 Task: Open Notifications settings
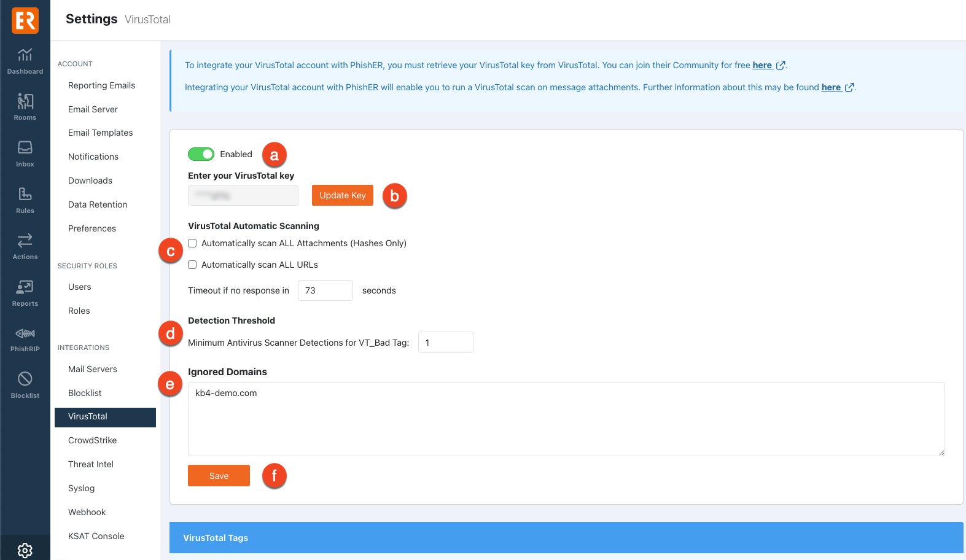coord(93,157)
